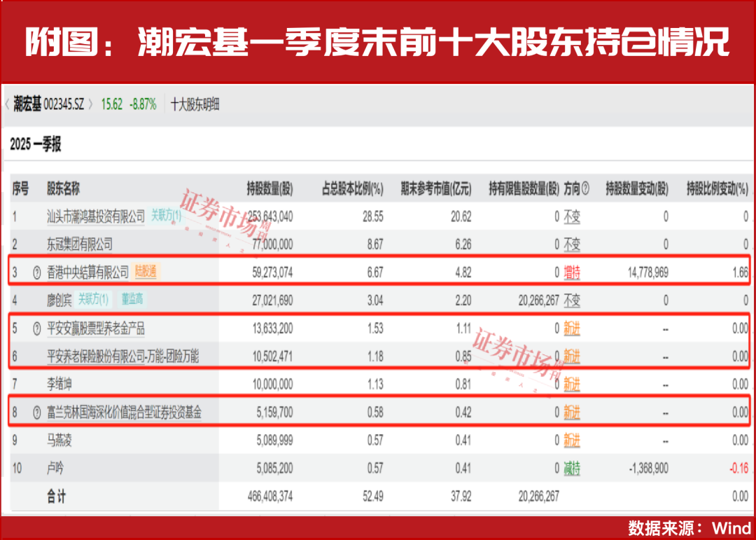
Task: Click the question mark icon beside 富兰克林国海深化价值混合型证券投资基金
Action: (36, 413)
